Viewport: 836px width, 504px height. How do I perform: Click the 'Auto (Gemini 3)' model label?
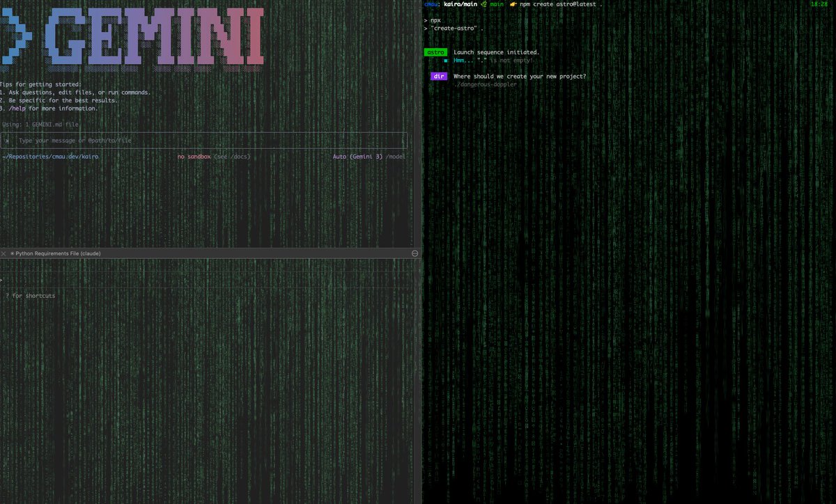click(x=357, y=157)
